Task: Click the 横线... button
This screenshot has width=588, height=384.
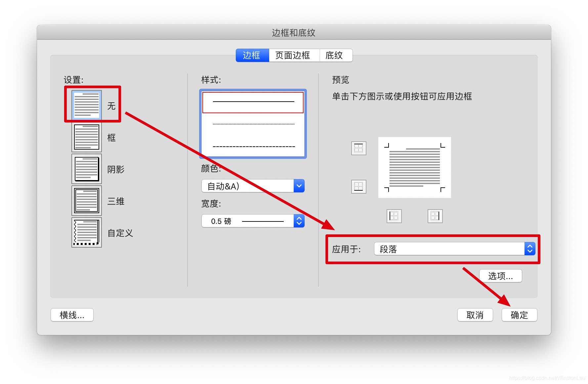Action: pyautogui.click(x=72, y=315)
